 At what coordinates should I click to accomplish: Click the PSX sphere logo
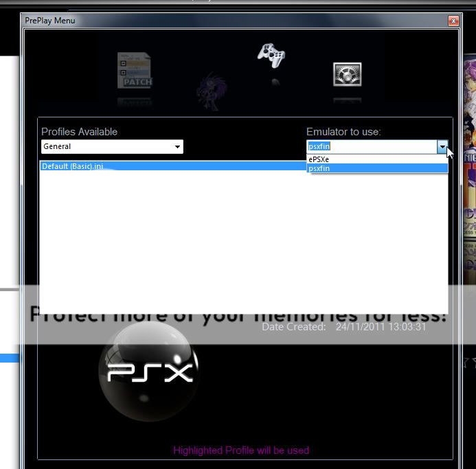(x=148, y=371)
